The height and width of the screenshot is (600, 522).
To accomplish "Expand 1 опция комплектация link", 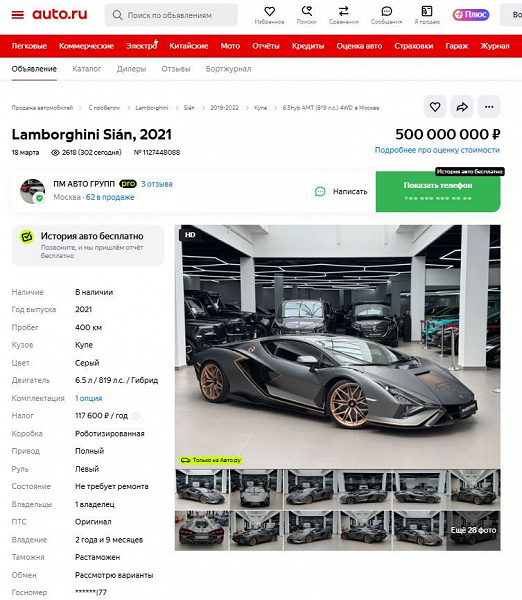I will point(88,398).
